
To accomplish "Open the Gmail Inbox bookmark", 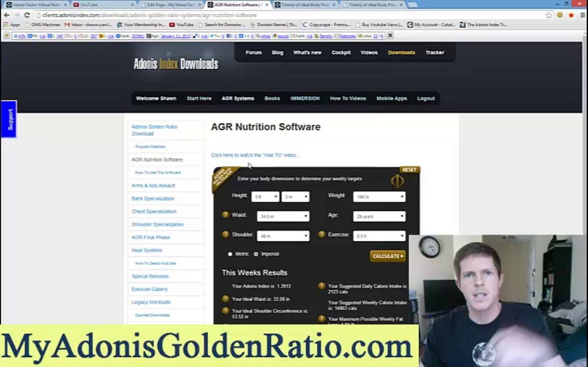I will pos(89,25).
